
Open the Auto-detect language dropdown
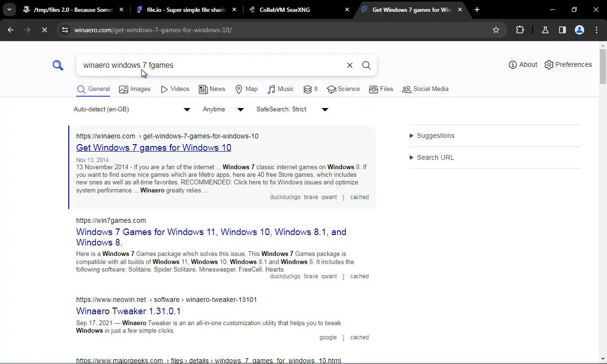(132, 109)
